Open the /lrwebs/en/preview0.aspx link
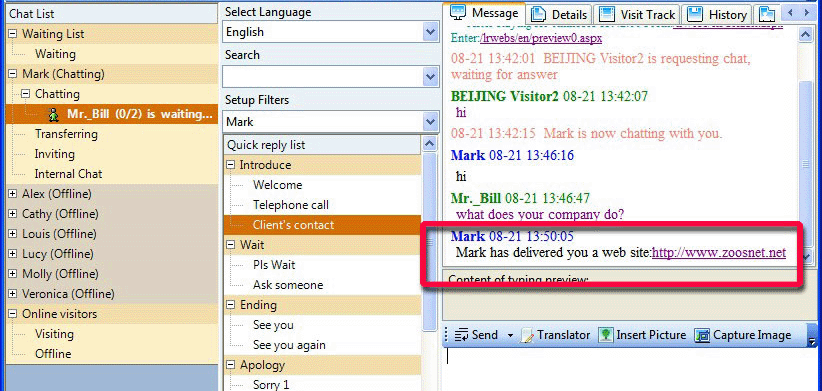 (542, 38)
